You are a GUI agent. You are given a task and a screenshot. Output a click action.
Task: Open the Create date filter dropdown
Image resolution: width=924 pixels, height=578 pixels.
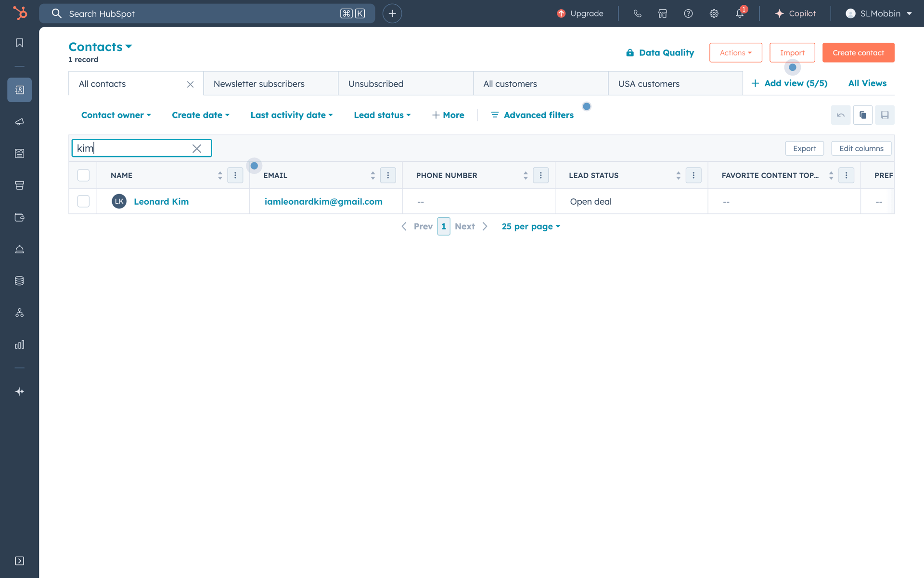tap(201, 115)
